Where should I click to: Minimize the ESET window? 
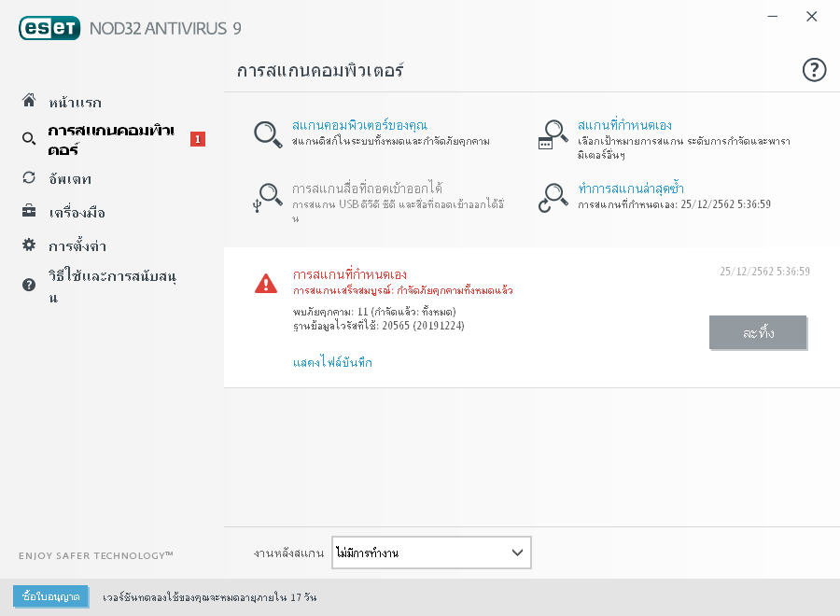point(772,17)
